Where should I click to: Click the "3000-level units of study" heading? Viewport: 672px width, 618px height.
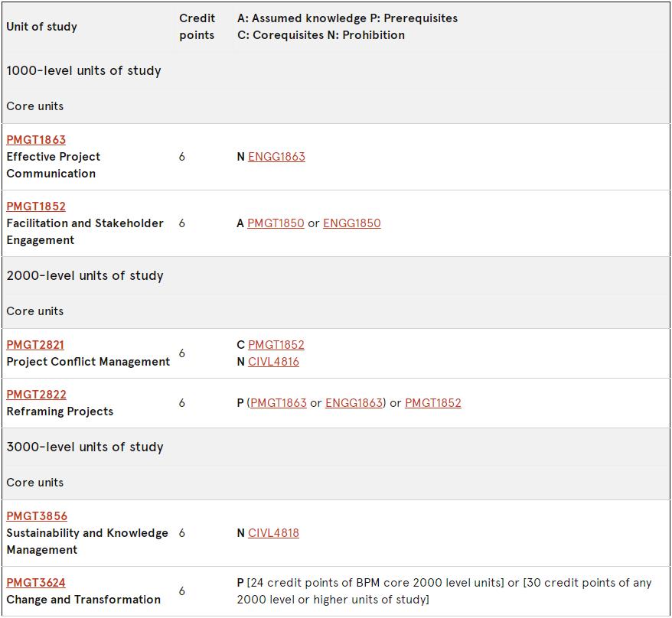coord(85,447)
